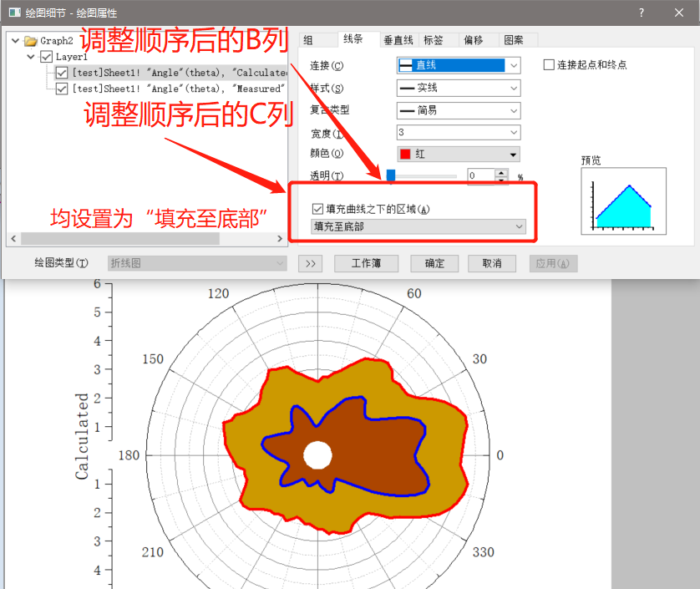Open the 填充至底部 fill dropdown
Viewport: 700px width, 589px height.
(x=418, y=226)
